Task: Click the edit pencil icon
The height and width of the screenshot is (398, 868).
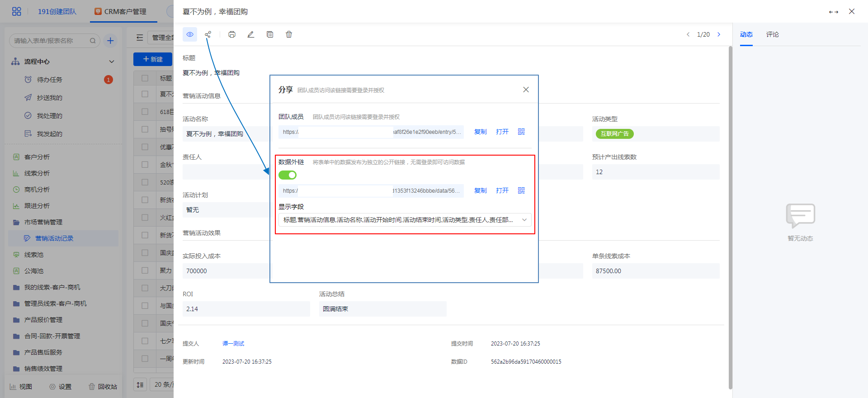Action: click(251, 34)
